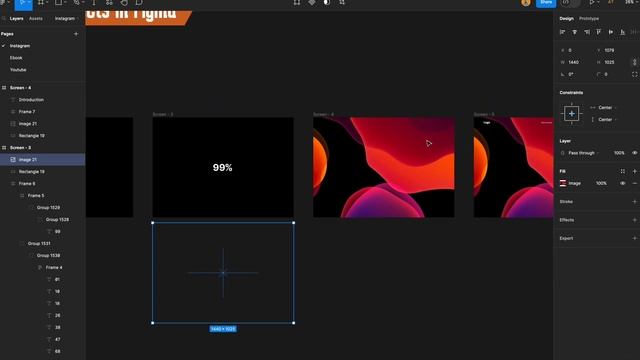Screen dimensions: 640x360
Task: Toggle constrain proportions lock
Action: (x=634, y=62)
